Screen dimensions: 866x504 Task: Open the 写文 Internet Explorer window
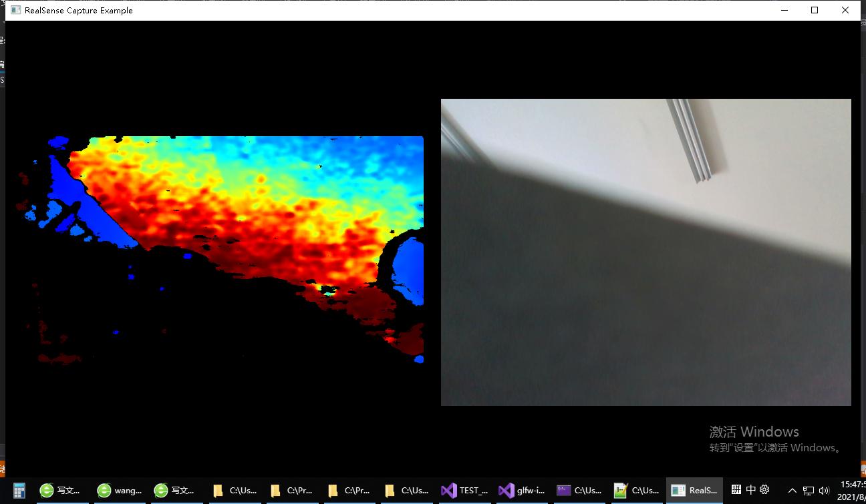[60, 490]
